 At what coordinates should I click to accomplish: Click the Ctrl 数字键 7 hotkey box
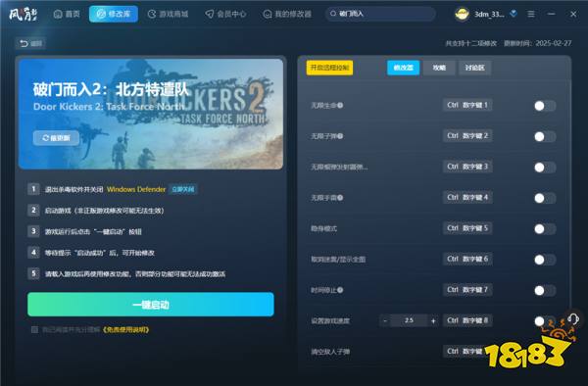tap(467, 290)
